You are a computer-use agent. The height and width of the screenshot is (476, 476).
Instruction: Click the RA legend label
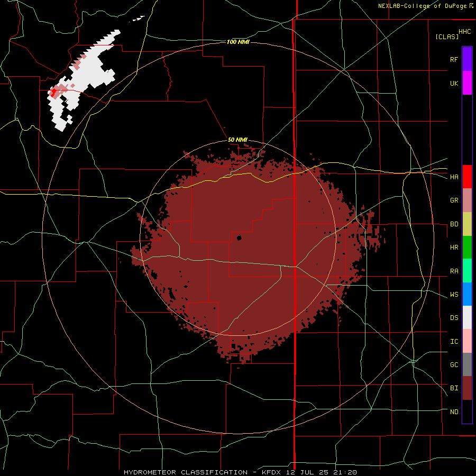pos(454,271)
